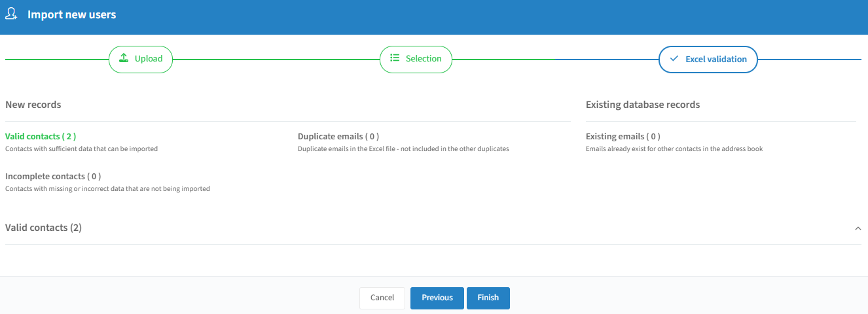Select Existing emails ( 0 )
Viewport: 868px width, 314px height.
tap(623, 137)
